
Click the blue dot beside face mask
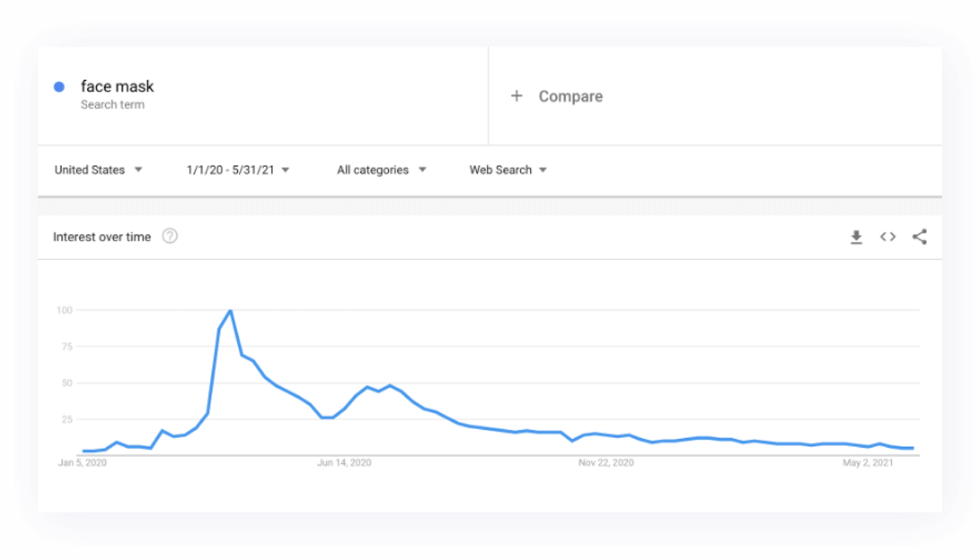[59, 87]
